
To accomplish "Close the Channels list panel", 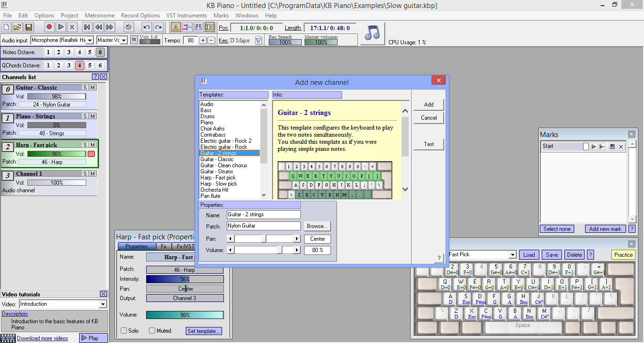I will (104, 77).
